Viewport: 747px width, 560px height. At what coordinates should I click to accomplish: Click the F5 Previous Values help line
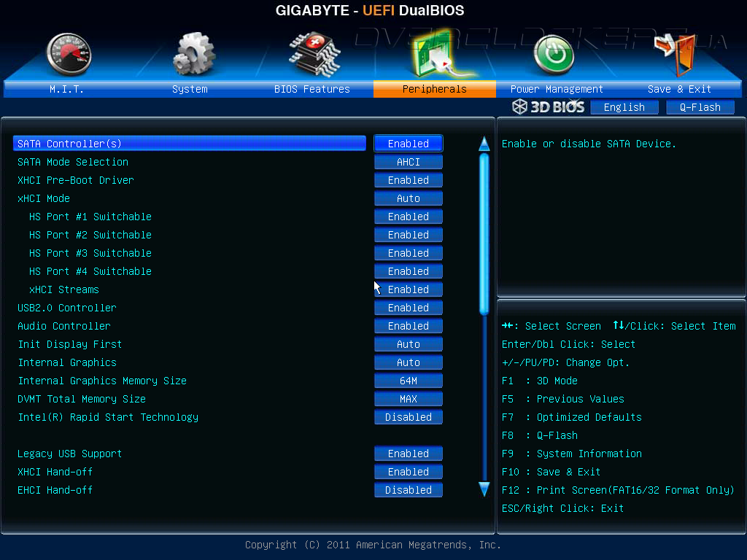click(563, 399)
